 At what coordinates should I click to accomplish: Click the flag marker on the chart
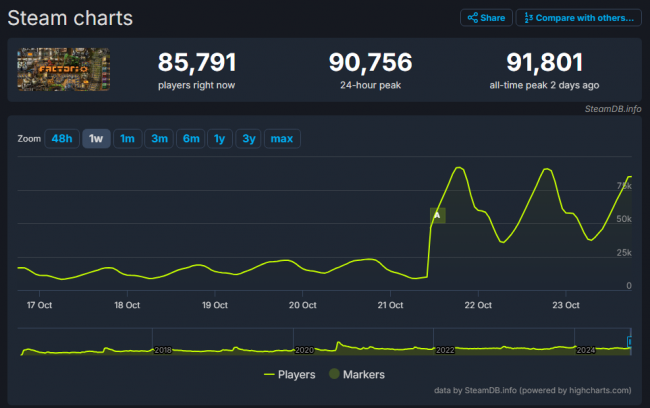coord(437,215)
